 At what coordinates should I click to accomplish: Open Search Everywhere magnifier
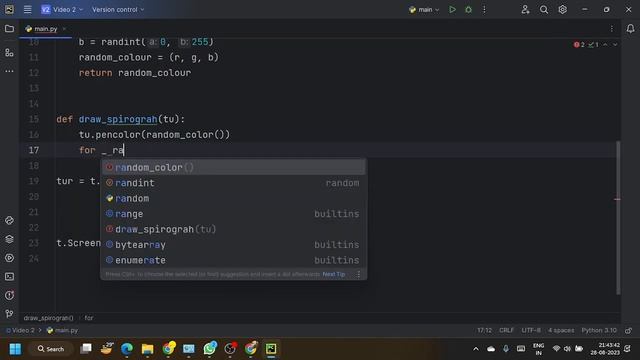click(x=544, y=9)
